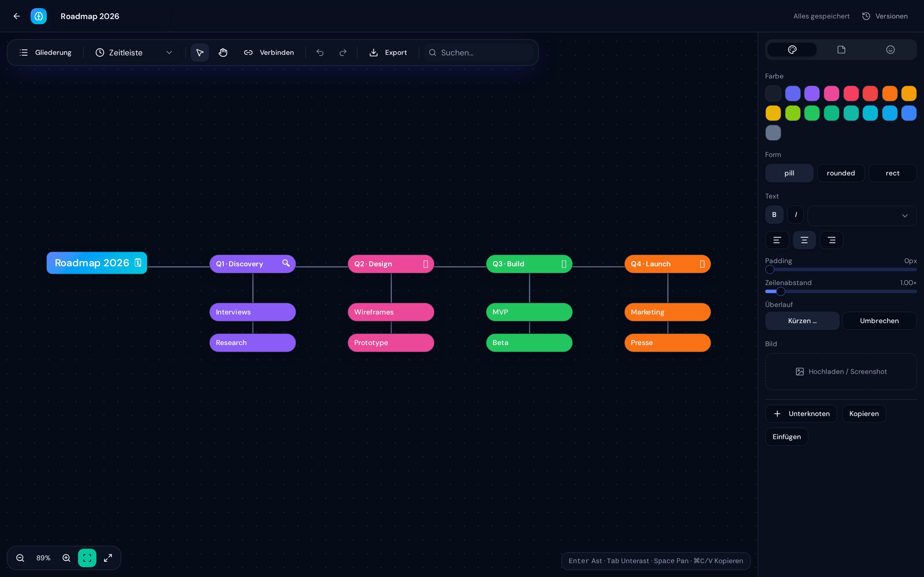This screenshot has width=924, height=577.
Task: Activate the pointer select tool
Action: [200, 53]
